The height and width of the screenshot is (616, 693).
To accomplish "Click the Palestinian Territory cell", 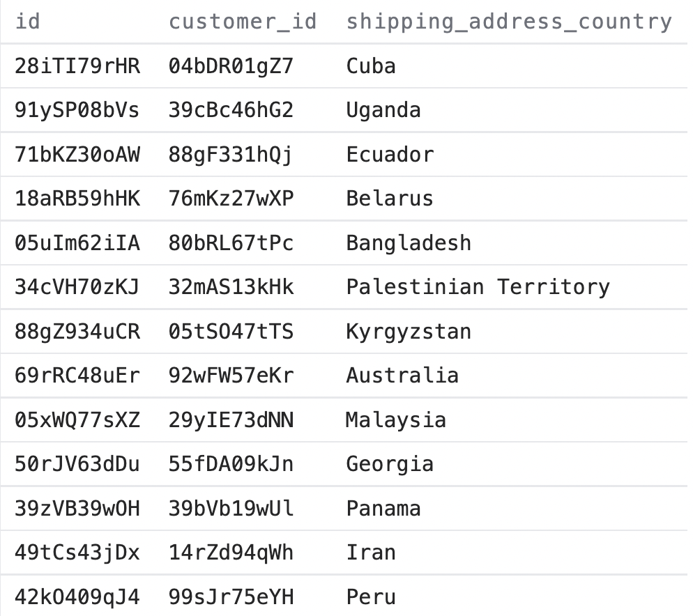I will click(x=478, y=287).
